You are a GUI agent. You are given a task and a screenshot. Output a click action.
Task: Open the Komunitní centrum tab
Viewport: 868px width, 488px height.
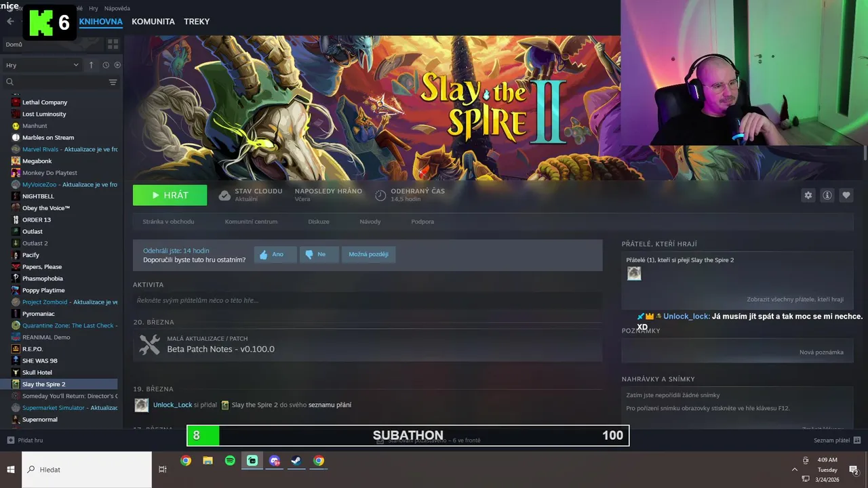click(251, 222)
